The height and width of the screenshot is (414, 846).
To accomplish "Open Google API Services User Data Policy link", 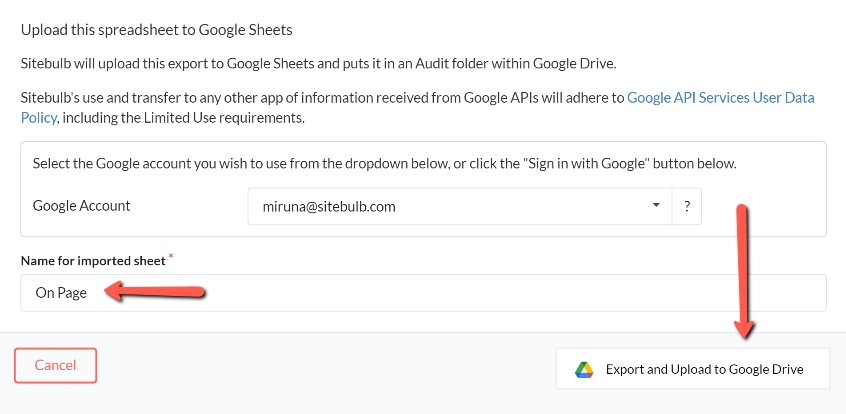I will [721, 98].
